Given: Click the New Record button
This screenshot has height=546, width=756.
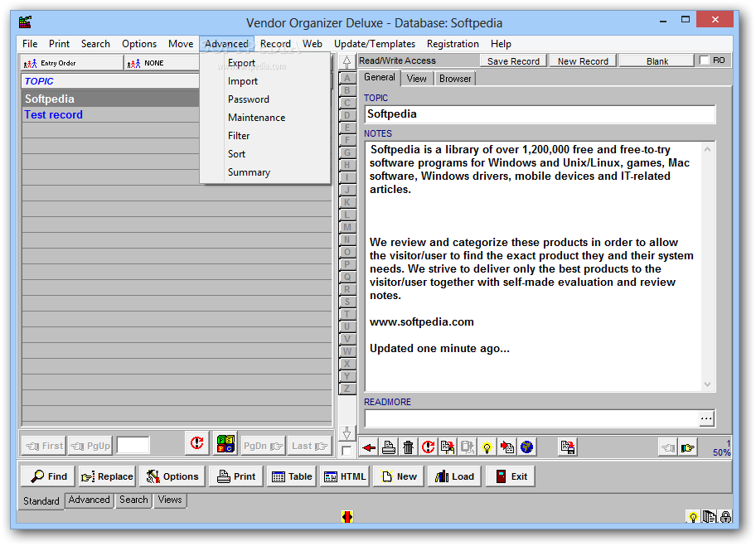Looking at the screenshot, I should 583,60.
